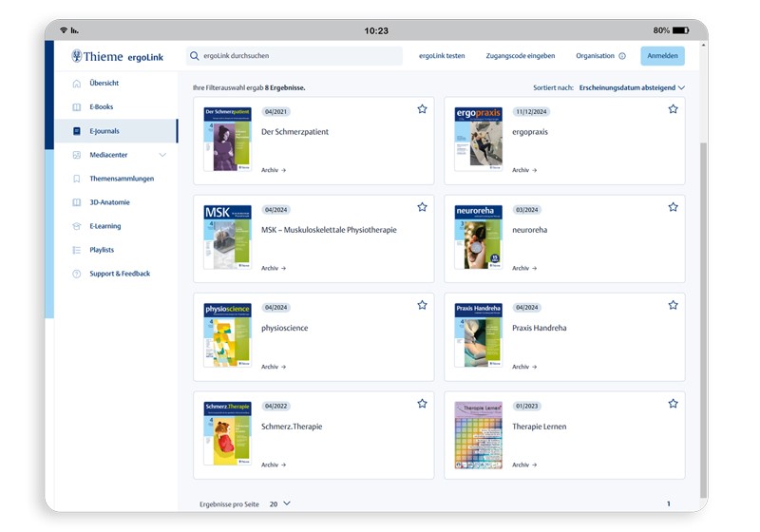
Task: Open Archiv link for Praxis Handreha
Action: tap(524, 367)
